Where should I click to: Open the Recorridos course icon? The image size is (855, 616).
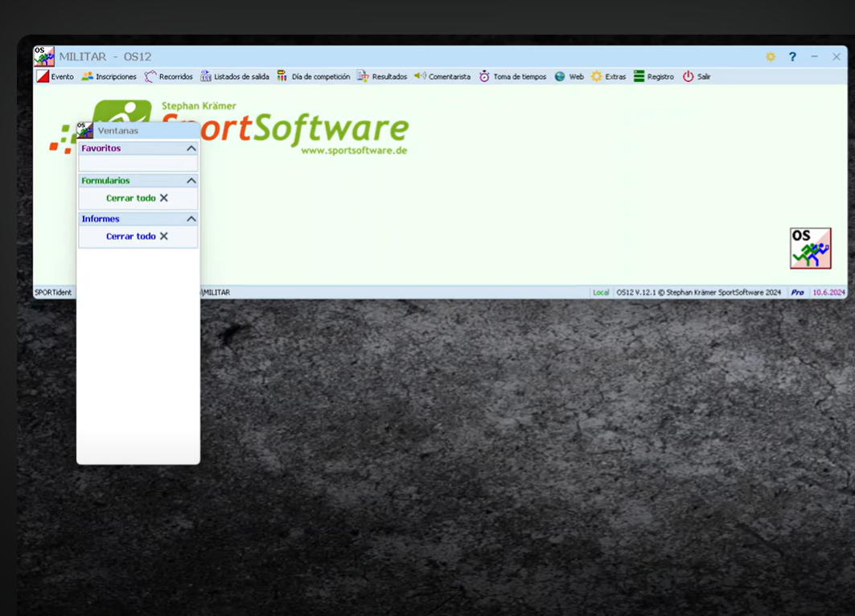(150, 76)
